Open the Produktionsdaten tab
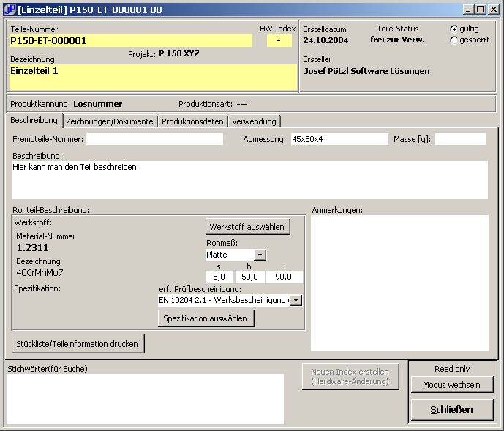This screenshot has width=504, height=431. (192, 121)
